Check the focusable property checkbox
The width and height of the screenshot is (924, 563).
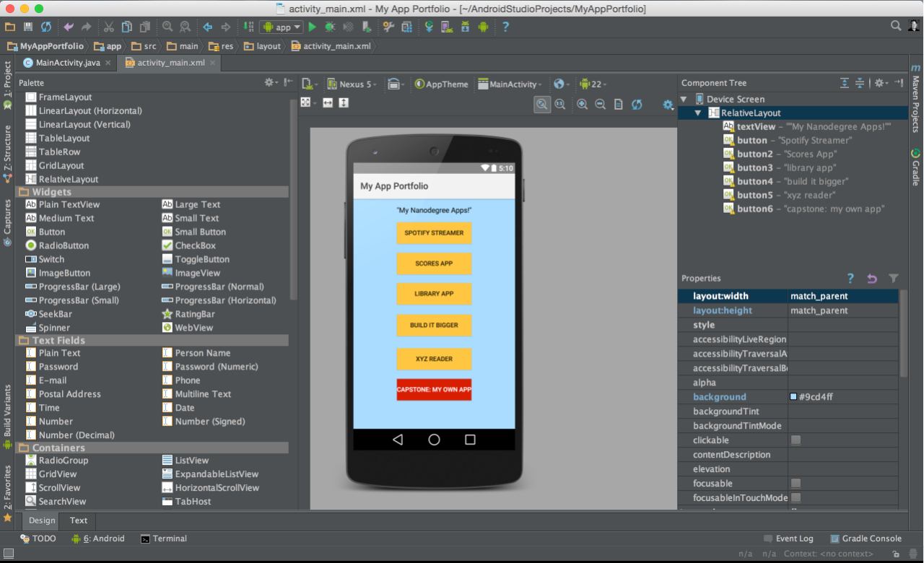(795, 483)
